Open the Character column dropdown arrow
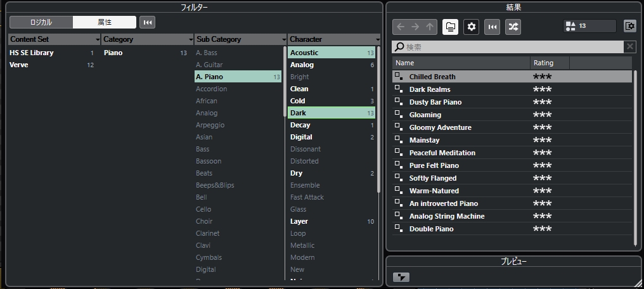This screenshot has height=289, width=644. 377,39
